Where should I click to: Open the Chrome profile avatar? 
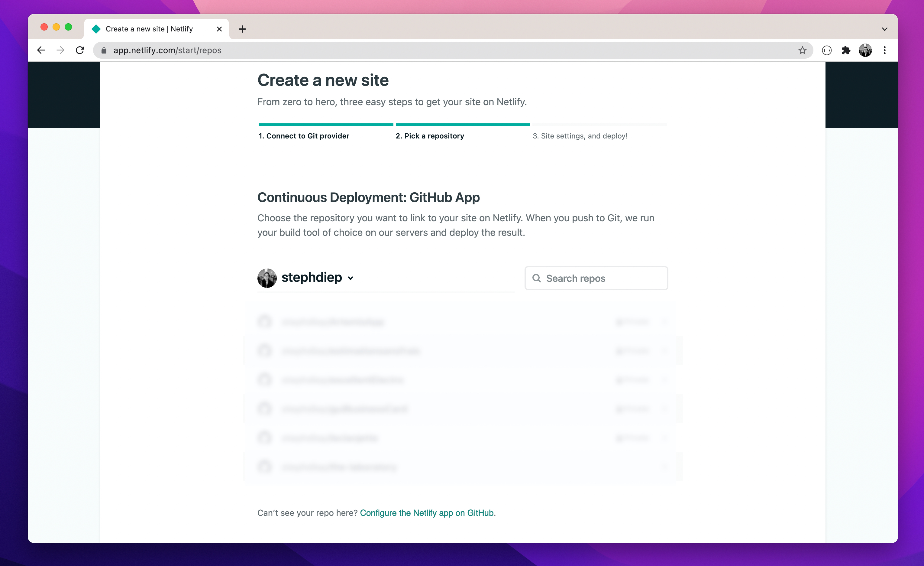tap(865, 50)
